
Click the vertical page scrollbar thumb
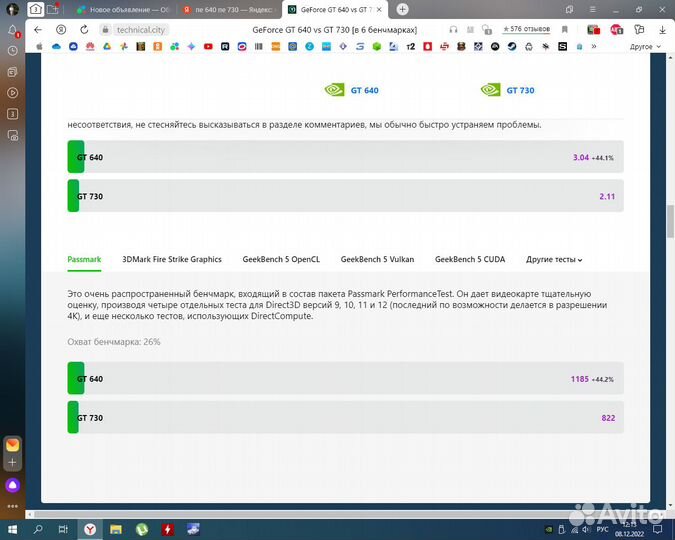point(670,221)
